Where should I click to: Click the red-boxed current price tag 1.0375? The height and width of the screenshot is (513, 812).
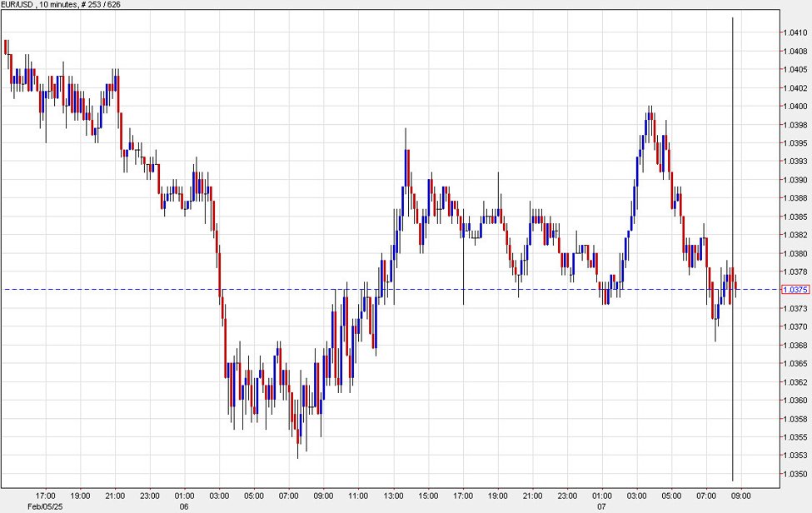795,290
